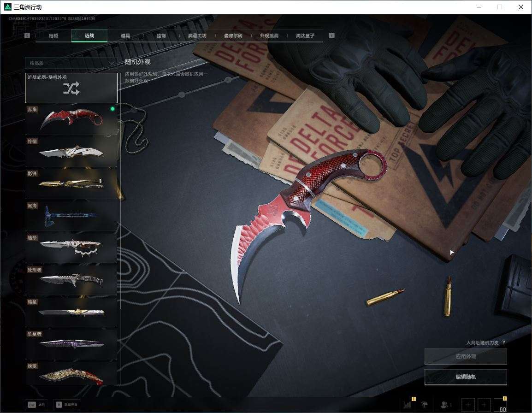532x413 pixels.
Task: Close the 三角洲行动 window
Action: pos(521,7)
